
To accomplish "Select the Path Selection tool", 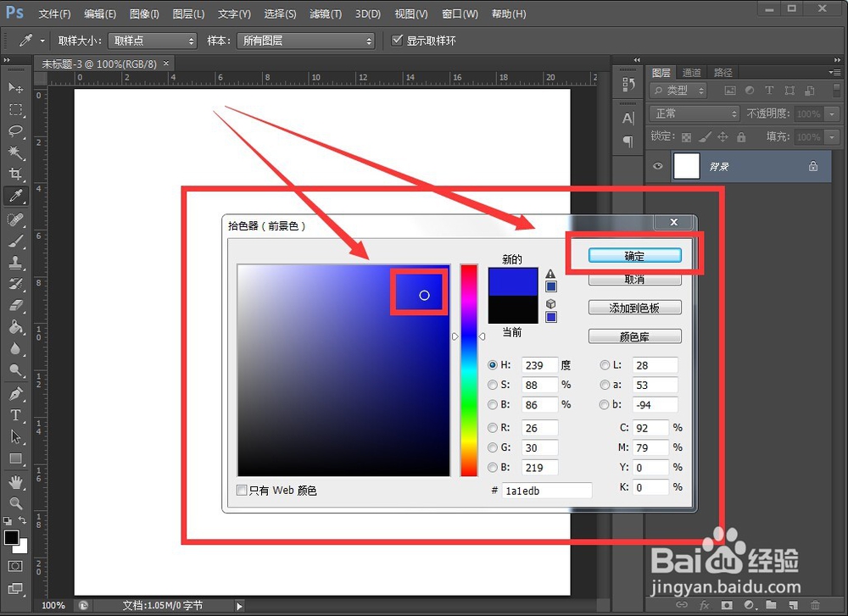I will [15, 436].
